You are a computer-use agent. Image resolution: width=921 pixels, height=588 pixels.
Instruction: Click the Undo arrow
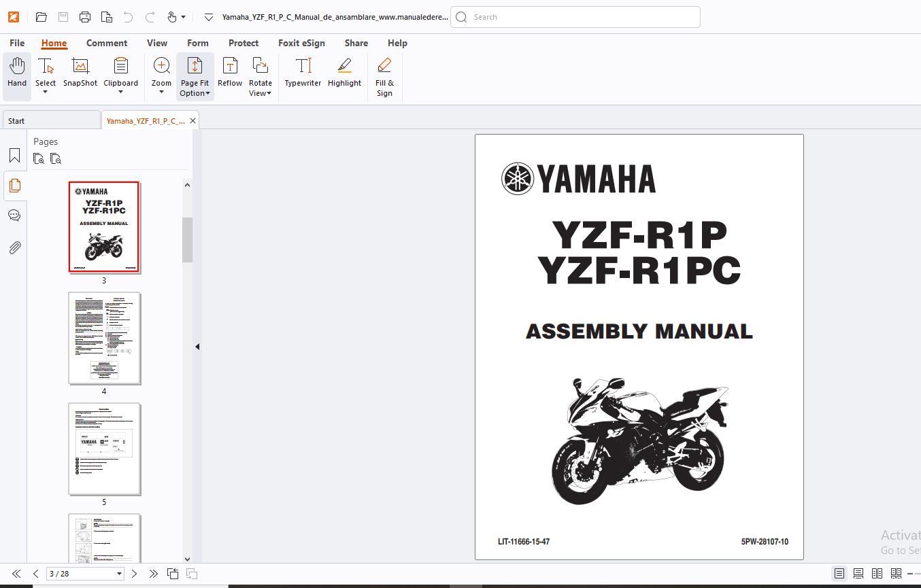tap(129, 17)
